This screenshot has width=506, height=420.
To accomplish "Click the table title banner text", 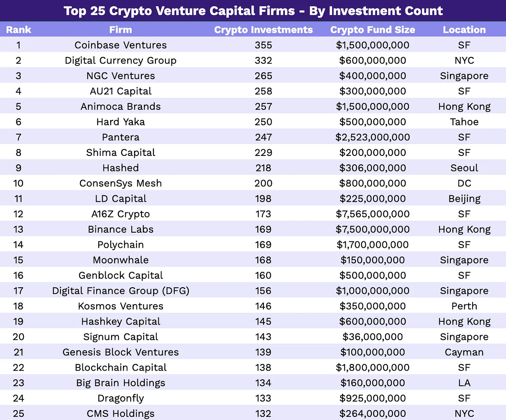I will click(253, 11).
